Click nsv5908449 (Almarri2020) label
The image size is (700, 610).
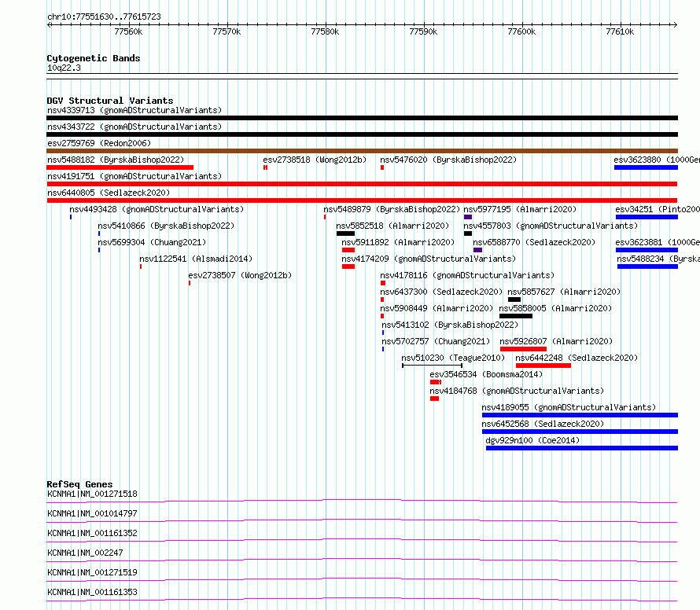click(437, 308)
